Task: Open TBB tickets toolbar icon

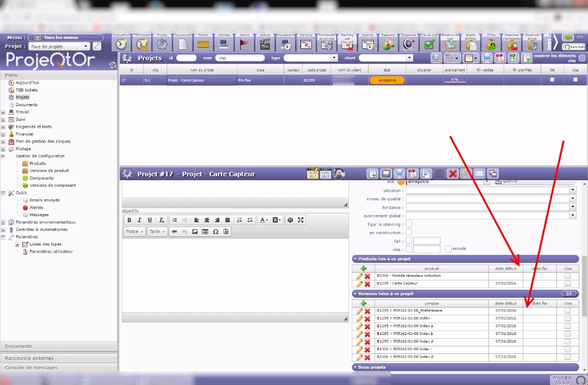Action: point(142,44)
